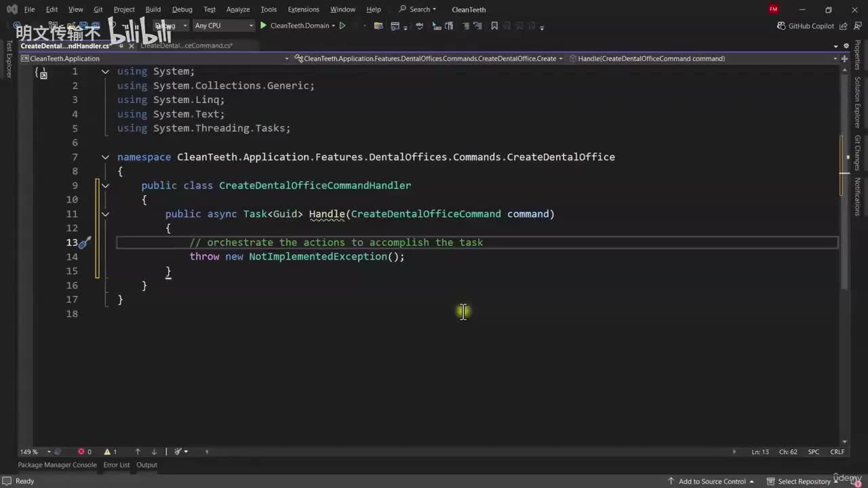The height and width of the screenshot is (488, 868).
Task: Open the File menu
Action: [29, 9]
